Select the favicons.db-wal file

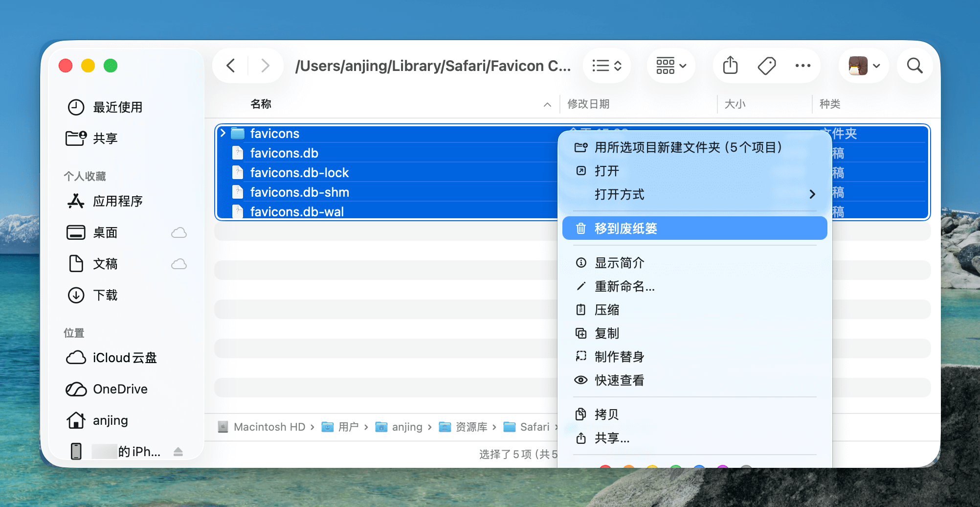pyautogui.click(x=386, y=212)
